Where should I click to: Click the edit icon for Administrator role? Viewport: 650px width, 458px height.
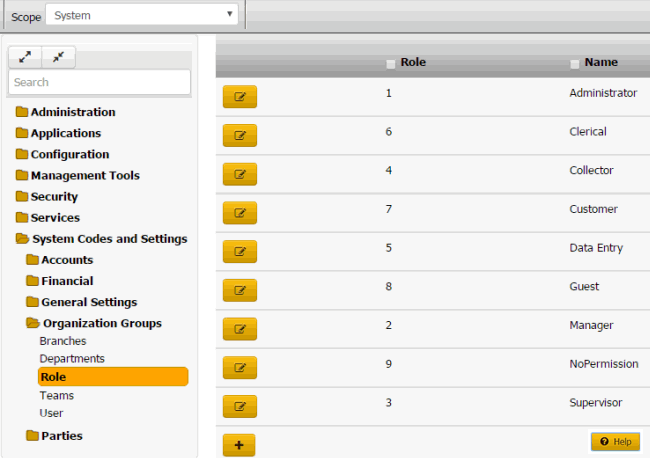coord(239,97)
